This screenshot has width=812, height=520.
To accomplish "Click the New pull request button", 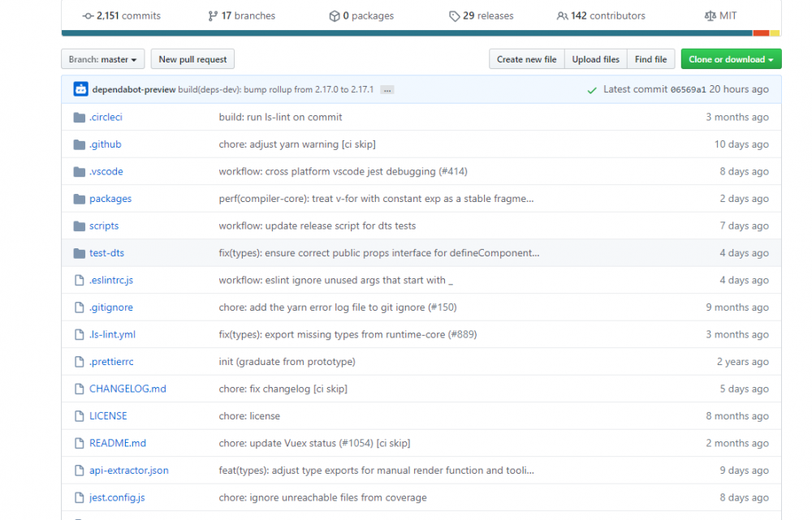I will point(193,59).
